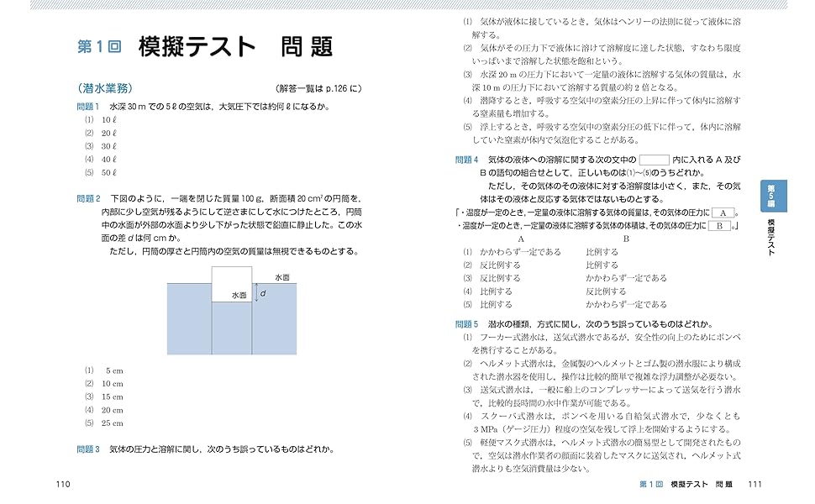Choose answer option '30 ℓ'
This screenshot has height=504, width=815.
tap(109, 146)
